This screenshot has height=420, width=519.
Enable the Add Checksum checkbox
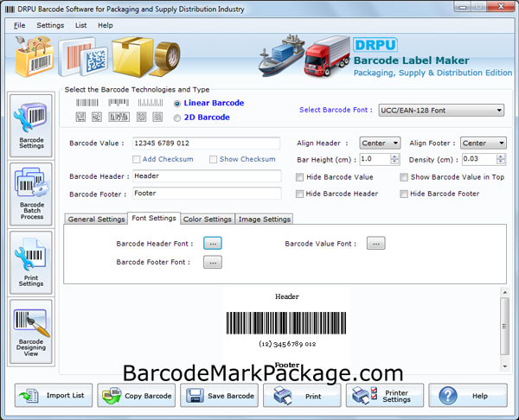point(136,159)
